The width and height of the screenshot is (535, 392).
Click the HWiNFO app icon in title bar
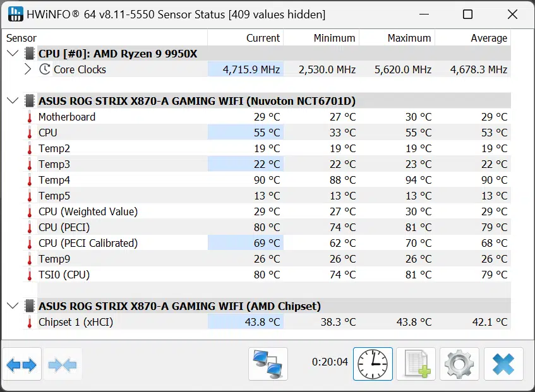pos(15,14)
